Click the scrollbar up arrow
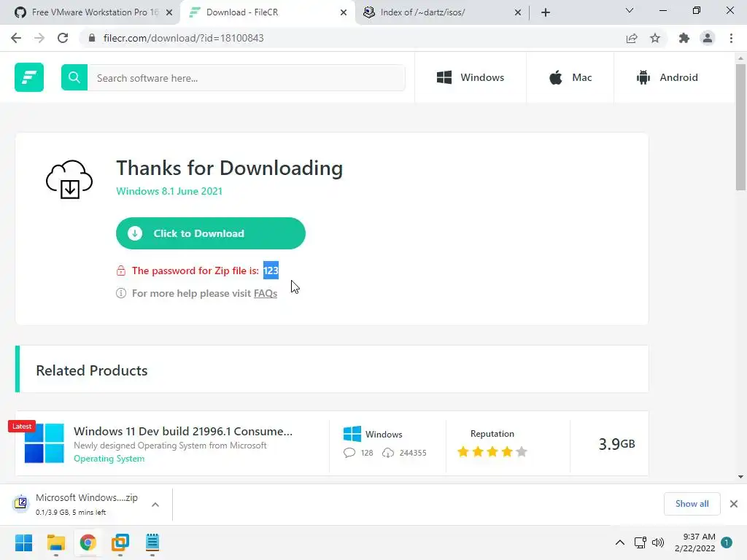 (x=740, y=58)
